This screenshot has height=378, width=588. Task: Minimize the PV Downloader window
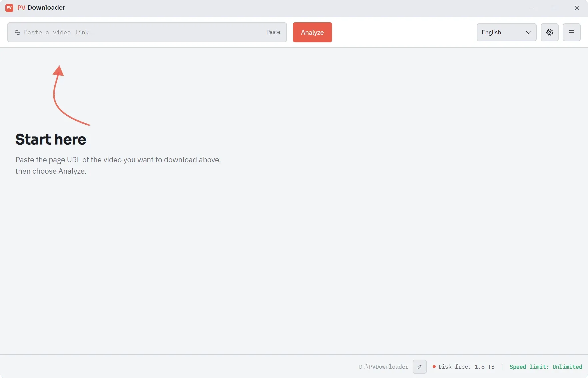[x=531, y=8]
